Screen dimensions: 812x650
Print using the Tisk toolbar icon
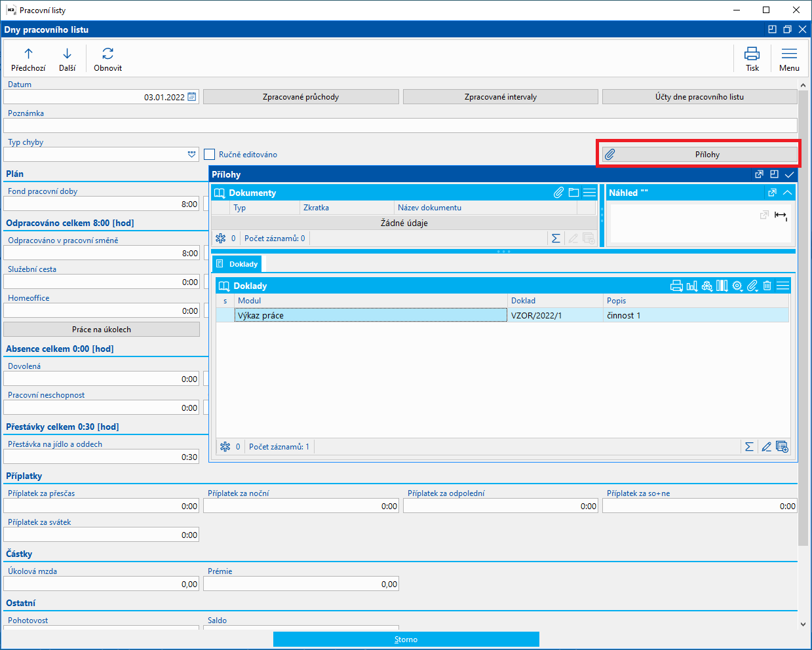click(752, 59)
